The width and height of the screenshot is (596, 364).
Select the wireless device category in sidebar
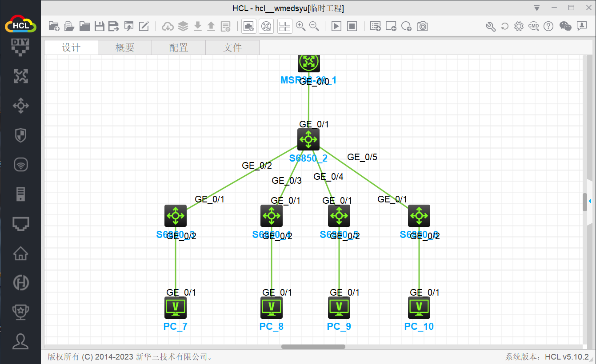pyautogui.click(x=20, y=165)
